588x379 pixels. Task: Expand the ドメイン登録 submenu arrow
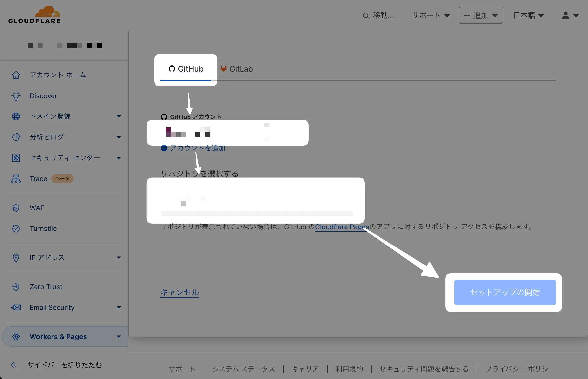(x=119, y=116)
